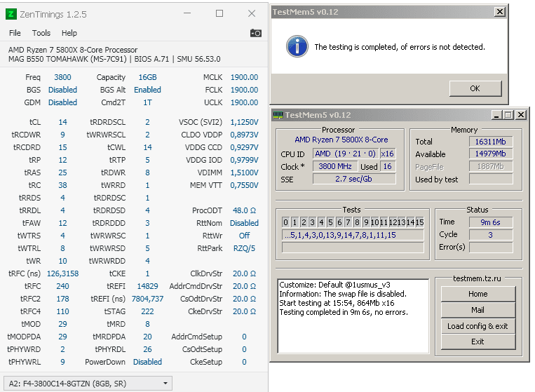The image size is (535, 392).
Task: Click the PageFile value 1887Mb
Action: 491,166
